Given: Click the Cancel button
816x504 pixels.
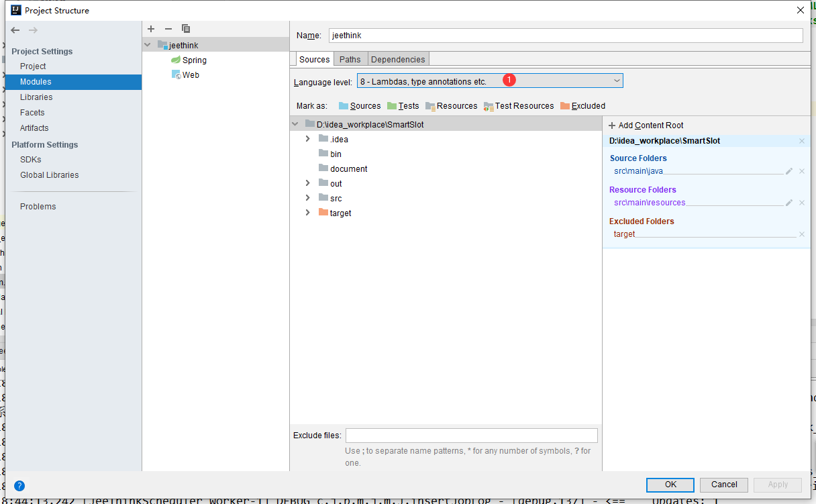Looking at the screenshot, I should point(724,485).
